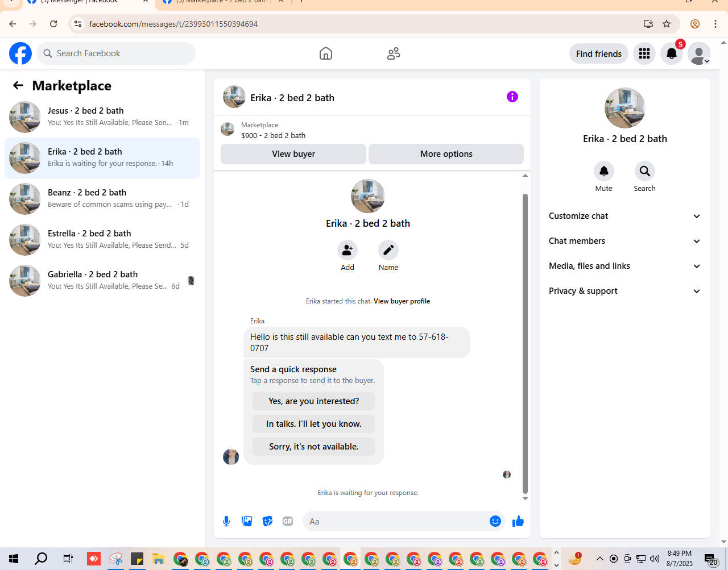The width and height of the screenshot is (728, 570).
Task: Expand Media, files and links section
Action: coord(625,266)
